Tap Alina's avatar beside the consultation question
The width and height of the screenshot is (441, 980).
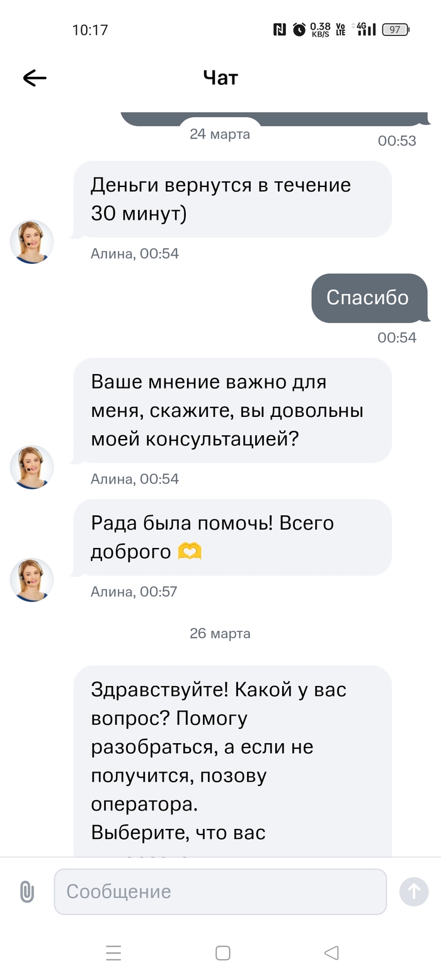31,467
